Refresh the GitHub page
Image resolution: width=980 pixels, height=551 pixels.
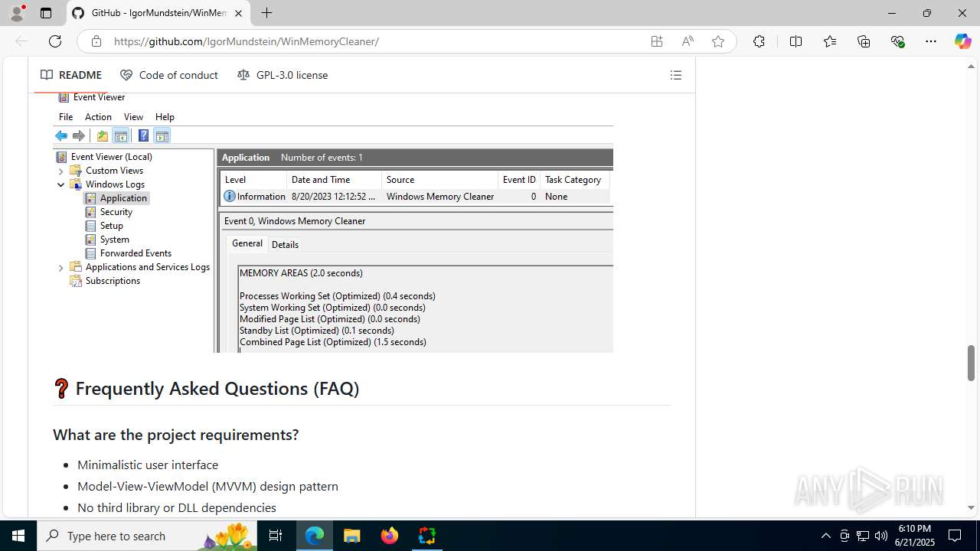point(54,41)
